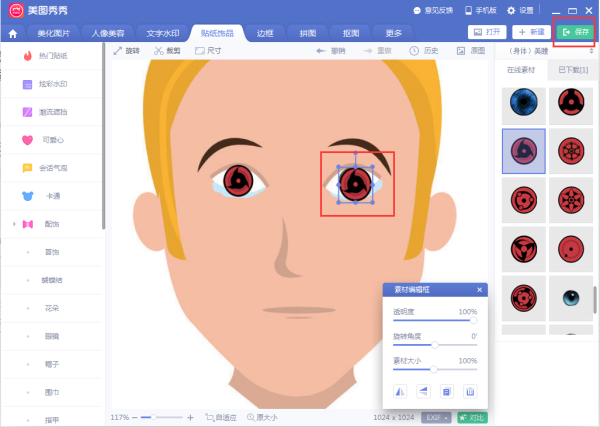Screen dimensions: 600x427
Task: Select the 裁剪 crop tool
Action: [167, 51]
